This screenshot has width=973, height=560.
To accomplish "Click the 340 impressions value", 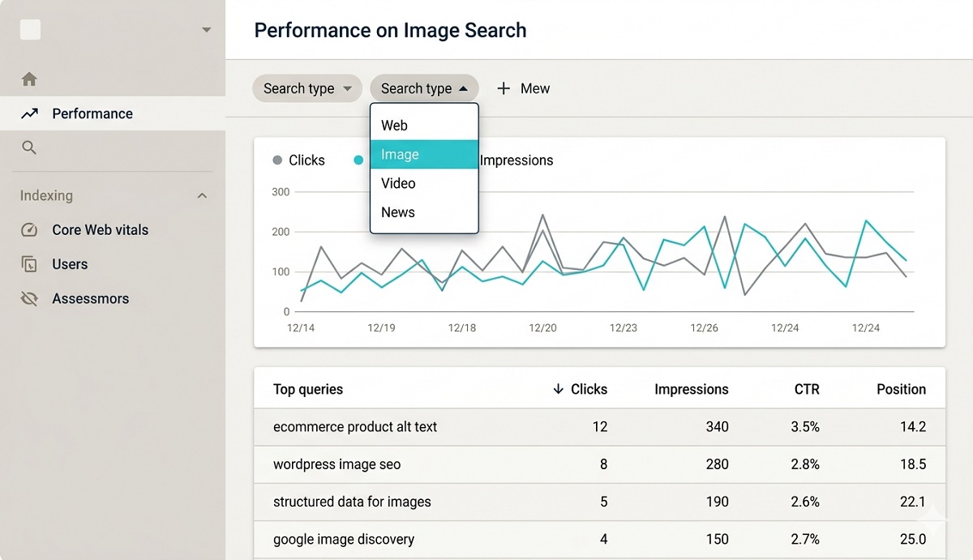I will 717,427.
